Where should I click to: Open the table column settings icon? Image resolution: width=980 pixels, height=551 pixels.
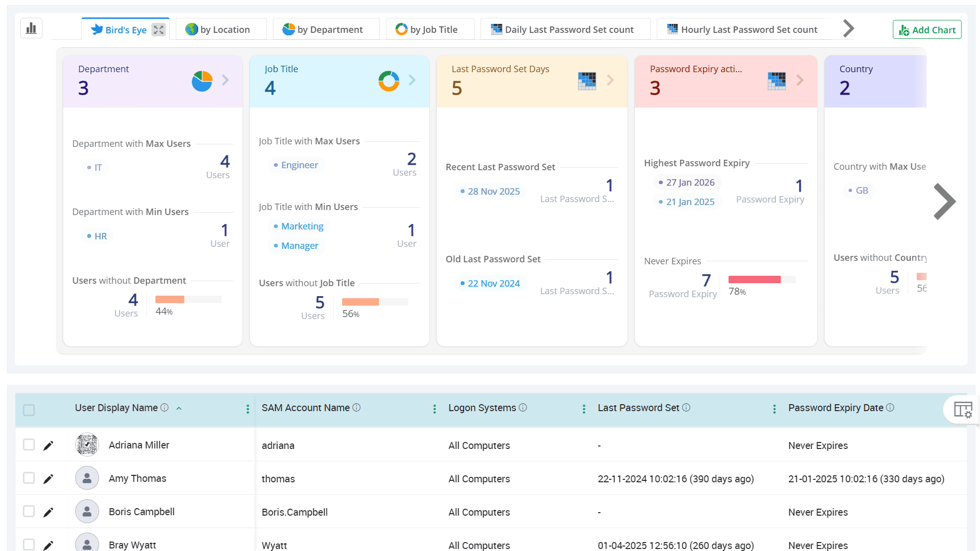(x=963, y=410)
